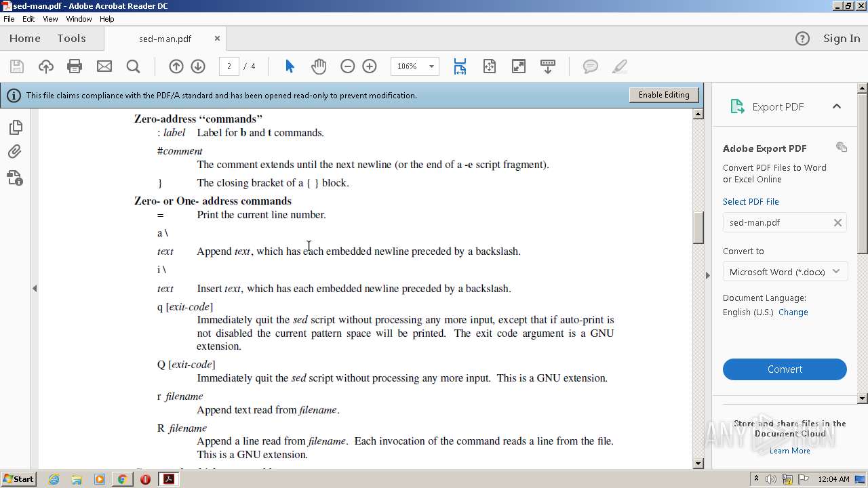Image resolution: width=868 pixels, height=488 pixels.
Task: Click the Acrobat Reader taskbar button
Action: [x=168, y=479]
